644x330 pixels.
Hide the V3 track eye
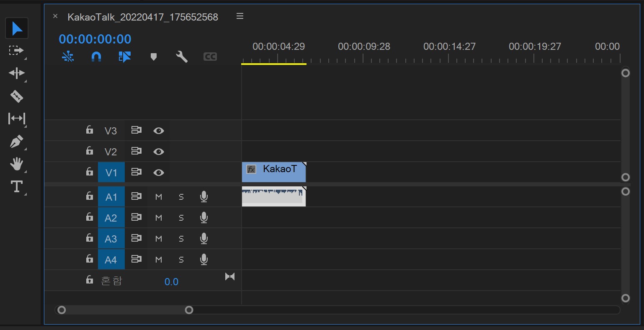pos(158,131)
